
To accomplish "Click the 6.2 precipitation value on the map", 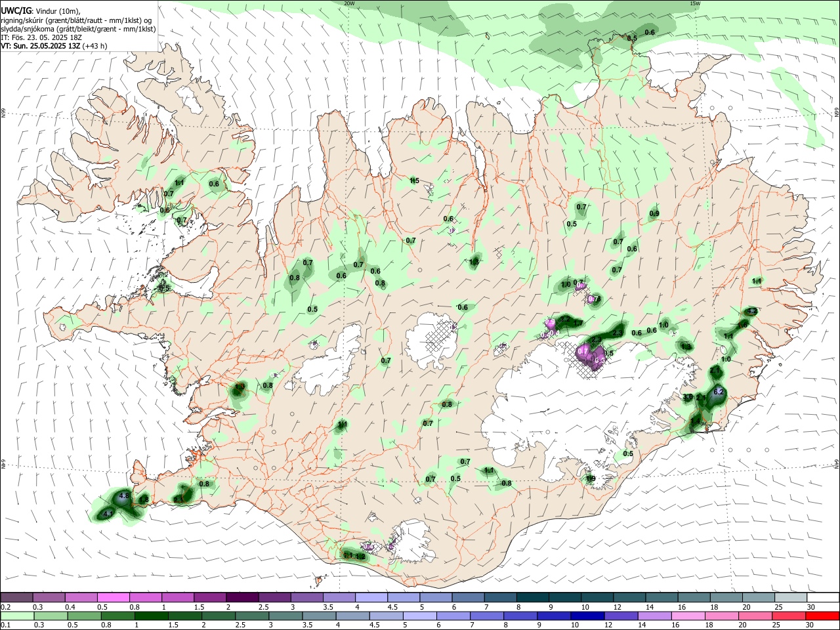I will (x=718, y=392).
